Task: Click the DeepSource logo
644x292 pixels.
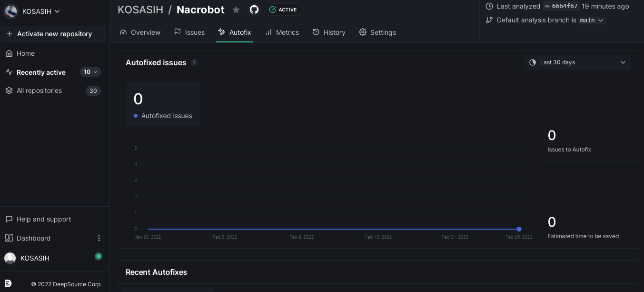Action: pos(8,284)
